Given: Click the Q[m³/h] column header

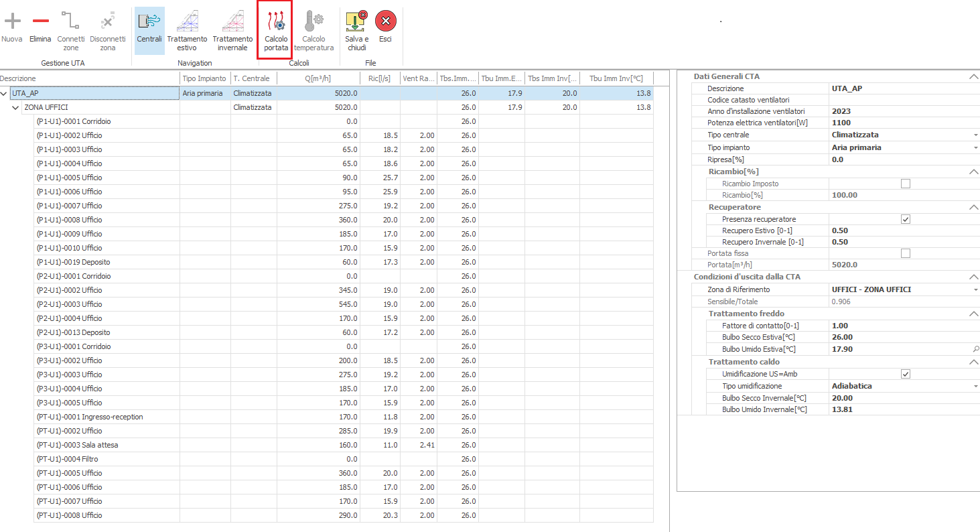Looking at the screenshot, I should (318, 78).
